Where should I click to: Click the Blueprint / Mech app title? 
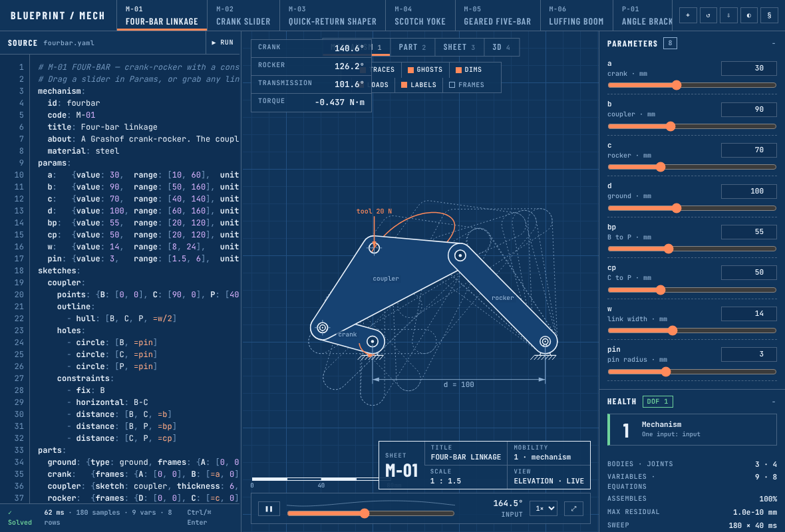pos(58,15)
